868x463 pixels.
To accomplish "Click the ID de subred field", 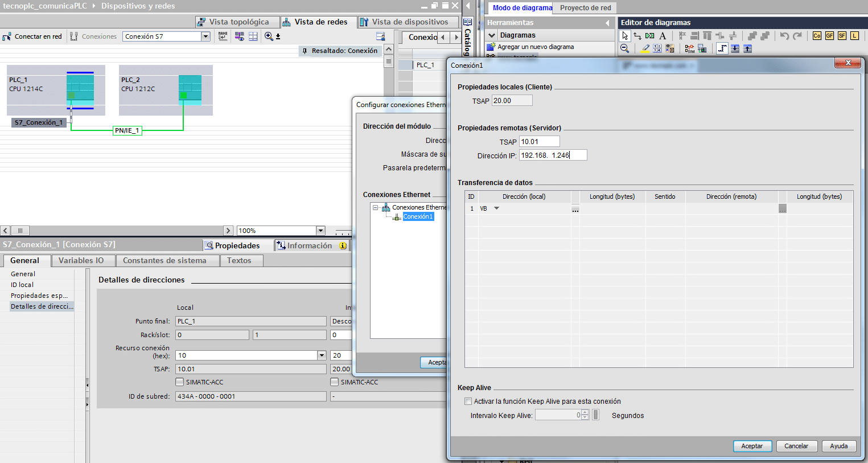I will (x=251, y=396).
